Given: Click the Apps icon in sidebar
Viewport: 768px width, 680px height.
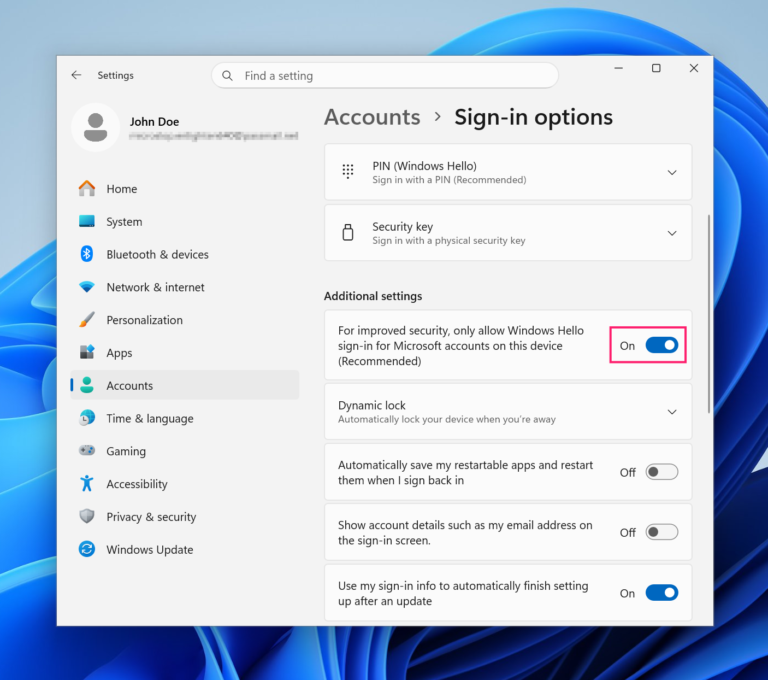Looking at the screenshot, I should coord(87,352).
